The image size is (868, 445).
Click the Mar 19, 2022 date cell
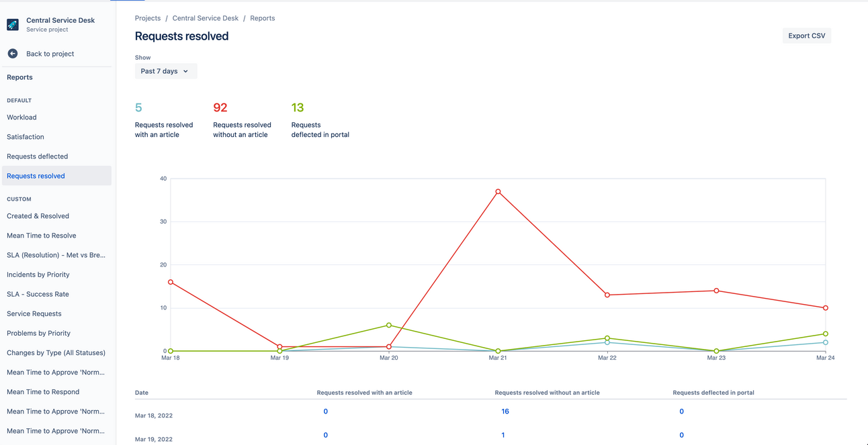pos(154,439)
